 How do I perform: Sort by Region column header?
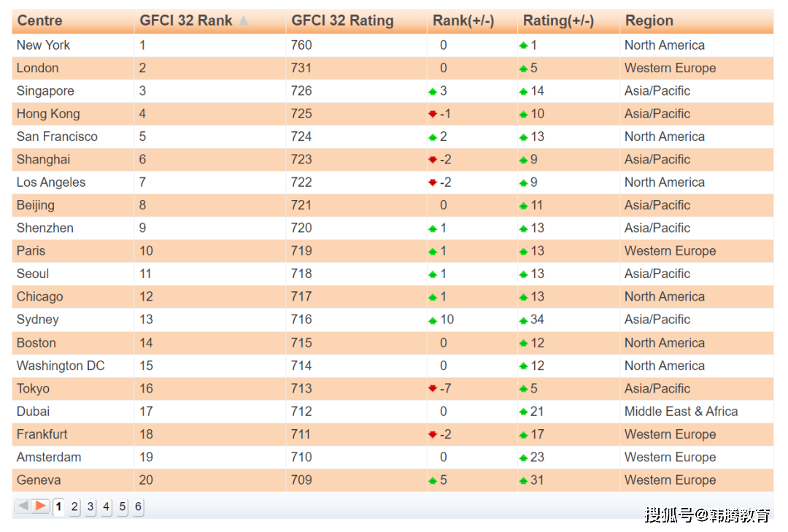point(649,21)
